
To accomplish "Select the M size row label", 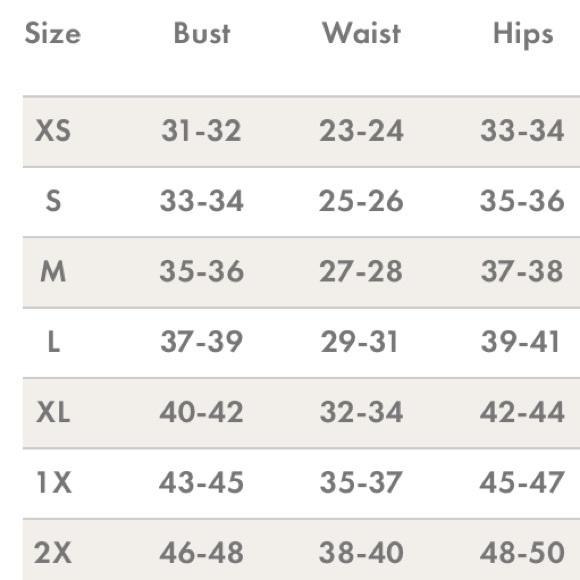I will tap(53, 272).
